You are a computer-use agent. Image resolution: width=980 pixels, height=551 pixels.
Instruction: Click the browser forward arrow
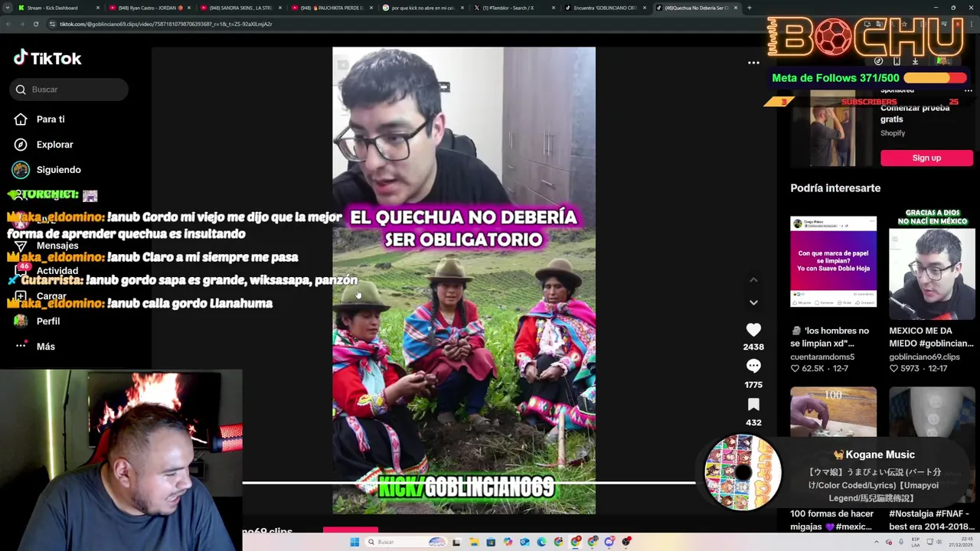(22, 24)
